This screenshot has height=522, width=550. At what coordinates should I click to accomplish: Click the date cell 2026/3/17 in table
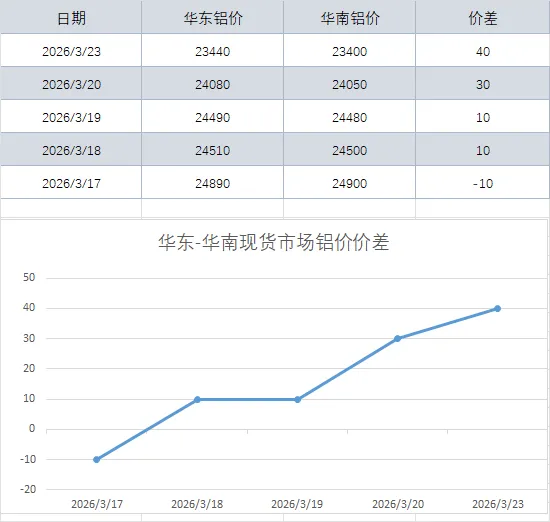71,183
